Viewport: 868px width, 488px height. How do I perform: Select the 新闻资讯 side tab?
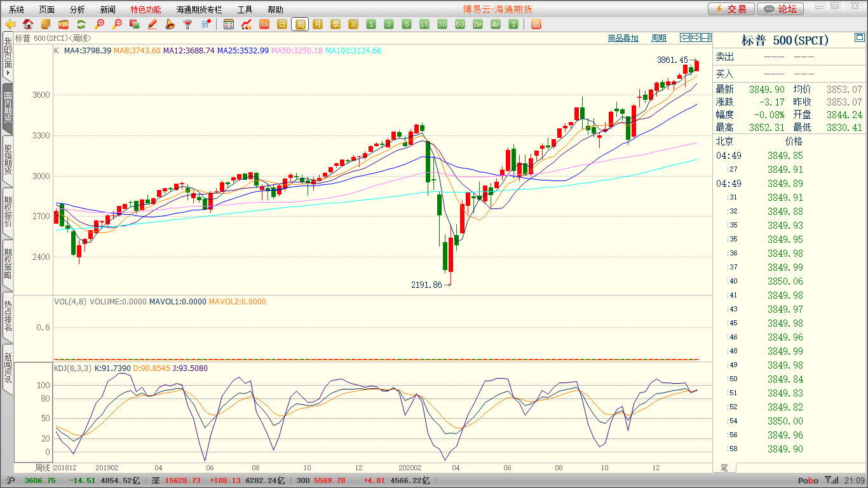pos(8,369)
